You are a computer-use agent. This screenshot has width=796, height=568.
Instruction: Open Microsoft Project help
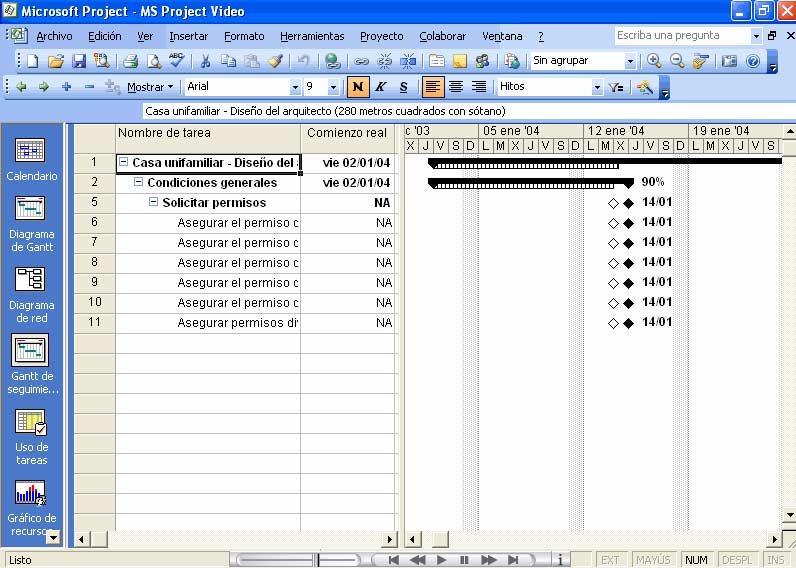coord(753,61)
